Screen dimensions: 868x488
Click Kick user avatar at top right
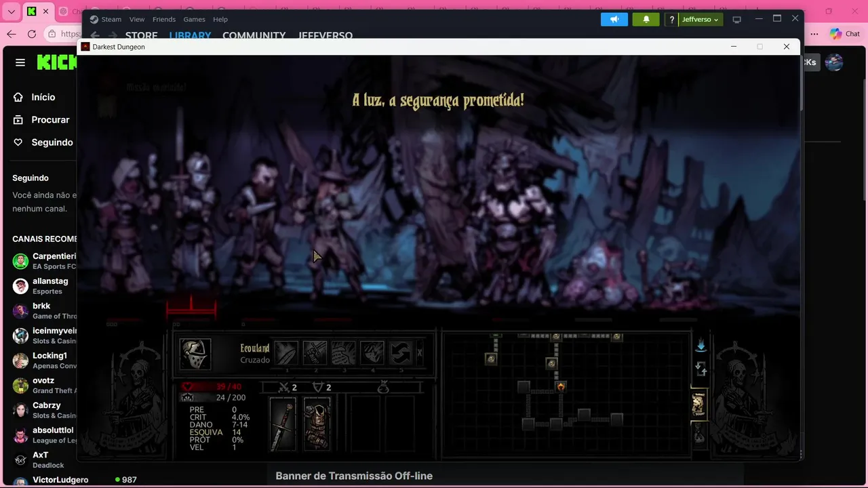click(x=834, y=62)
